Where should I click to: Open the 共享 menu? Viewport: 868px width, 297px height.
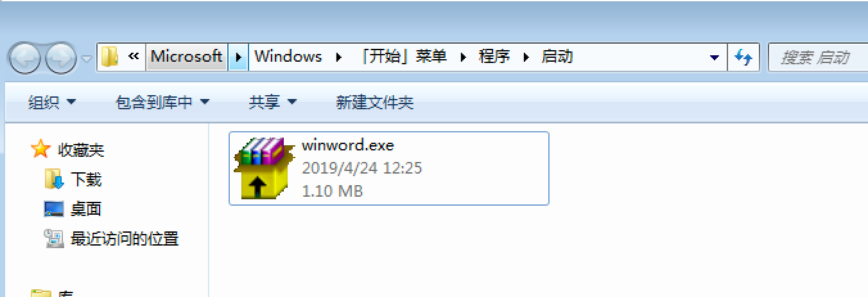point(273,102)
